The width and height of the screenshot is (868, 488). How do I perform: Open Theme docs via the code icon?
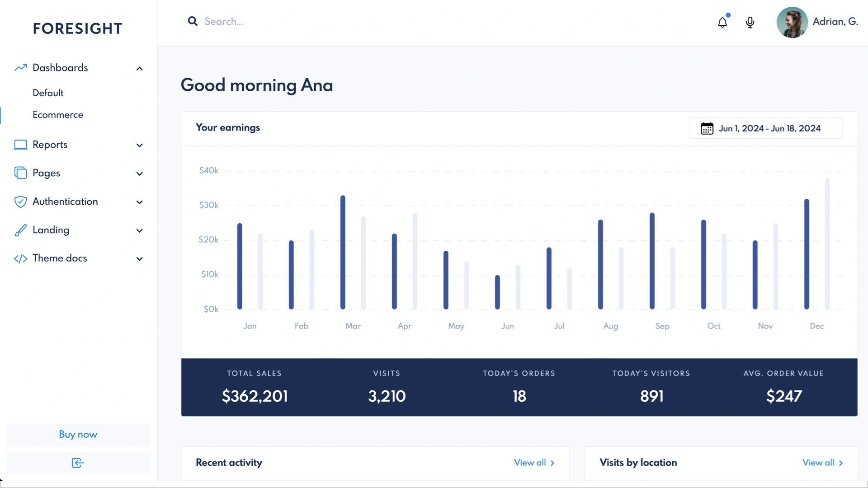pos(20,258)
